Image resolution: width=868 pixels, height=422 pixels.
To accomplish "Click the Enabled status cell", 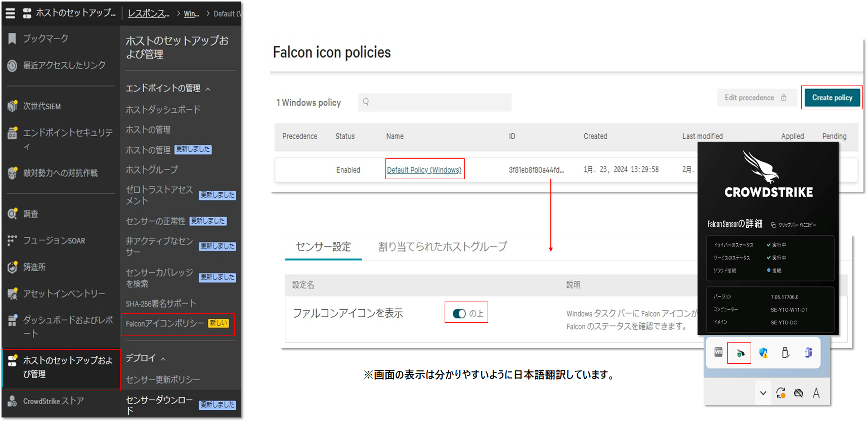I will point(348,170).
